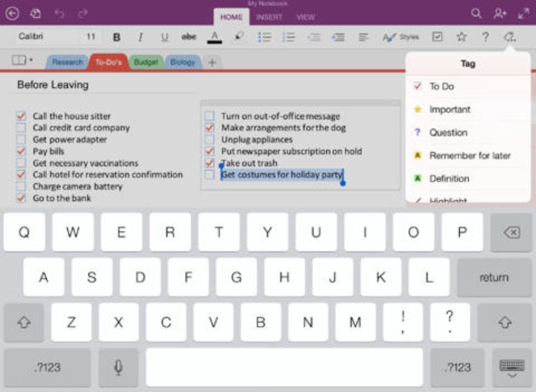Insert a numbered list
The width and height of the screenshot is (536, 392).
point(290,37)
